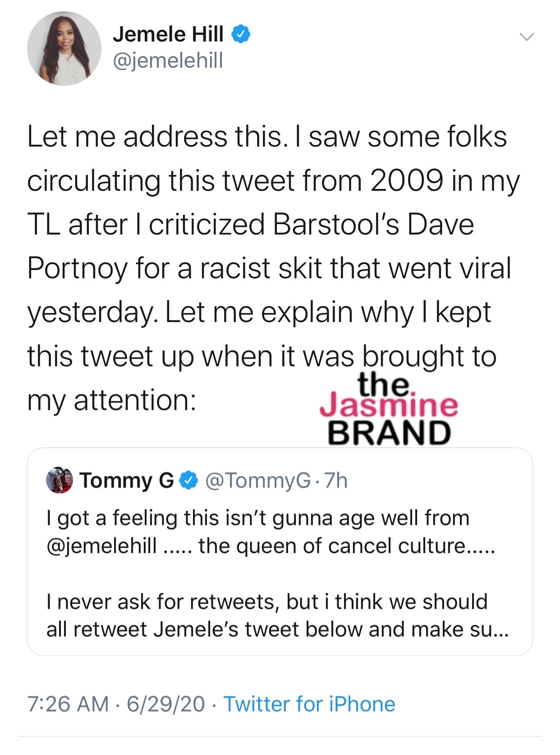Screen dimensions: 560x755
Task: Click the theJasmineBRAND watermark logo
Action: (x=389, y=410)
